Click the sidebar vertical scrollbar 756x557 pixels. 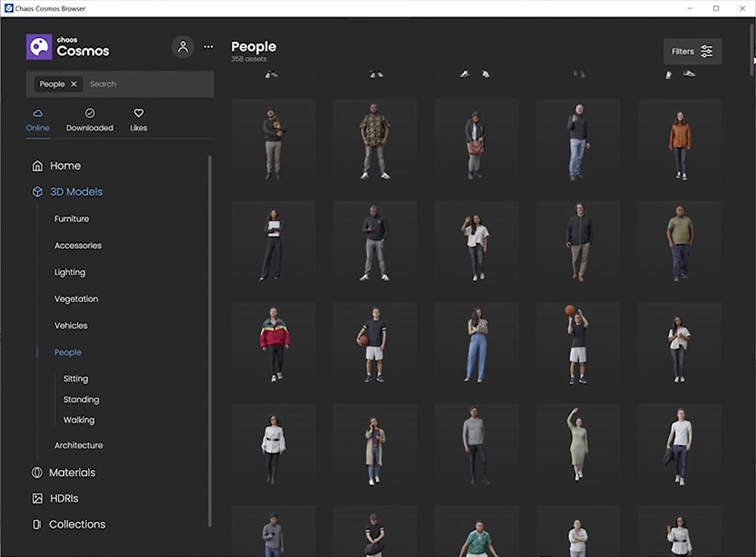(209, 341)
